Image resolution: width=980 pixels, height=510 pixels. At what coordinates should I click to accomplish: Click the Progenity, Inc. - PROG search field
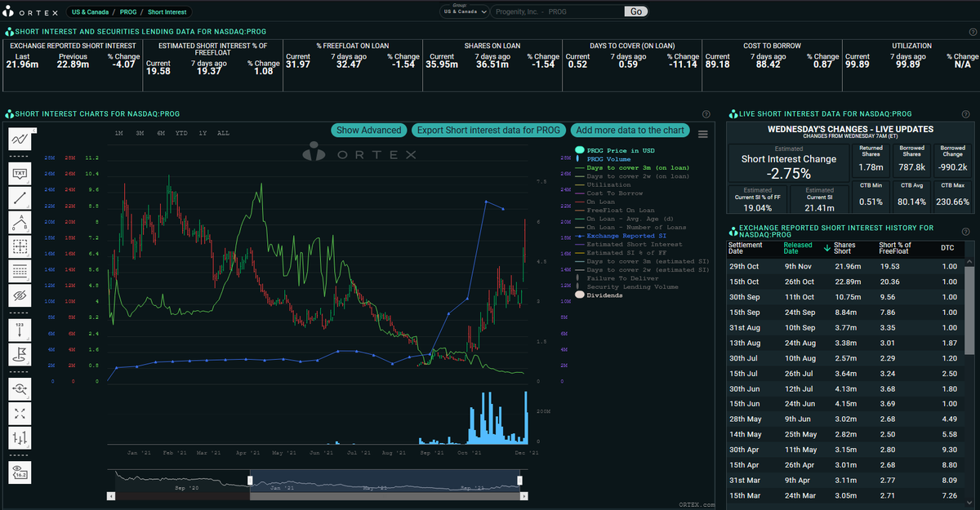pyautogui.click(x=557, y=11)
